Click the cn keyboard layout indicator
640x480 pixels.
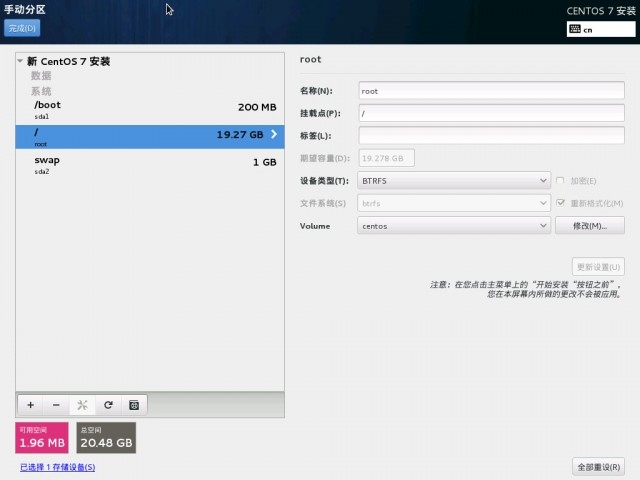coord(601,29)
